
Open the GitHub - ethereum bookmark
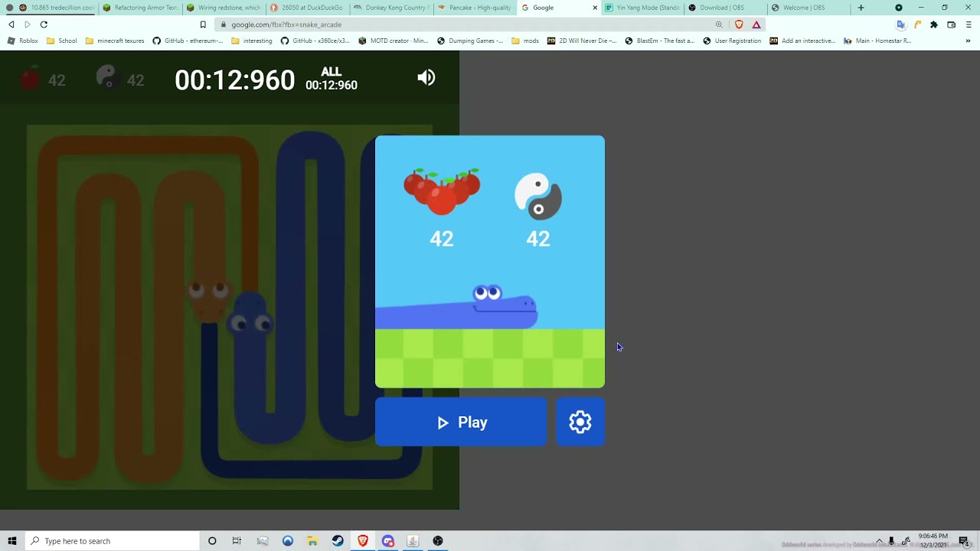tap(188, 41)
